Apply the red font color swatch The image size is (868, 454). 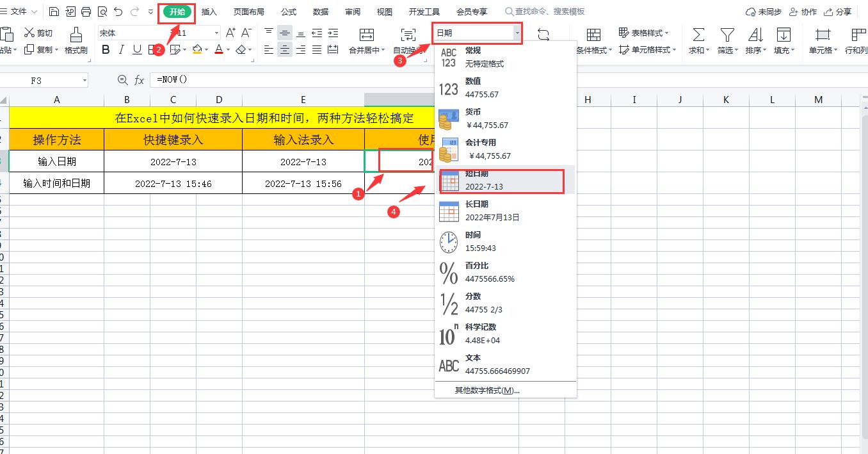pyautogui.click(x=219, y=49)
